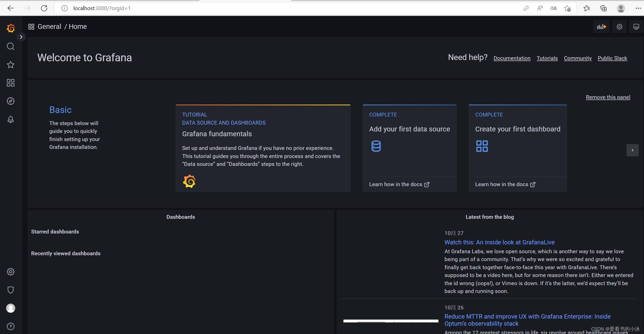Click the Dashboards panel title

coord(181,217)
